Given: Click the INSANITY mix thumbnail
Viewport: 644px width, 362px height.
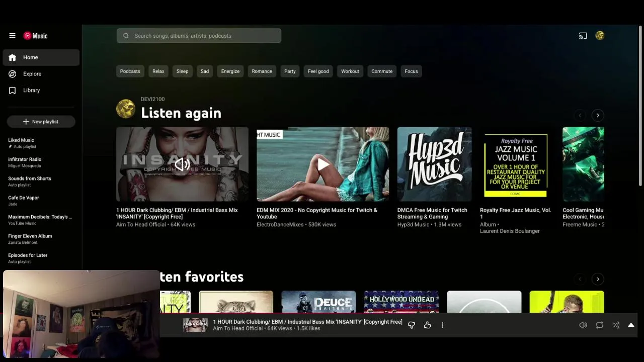Looking at the screenshot, I should pos(182,164).
